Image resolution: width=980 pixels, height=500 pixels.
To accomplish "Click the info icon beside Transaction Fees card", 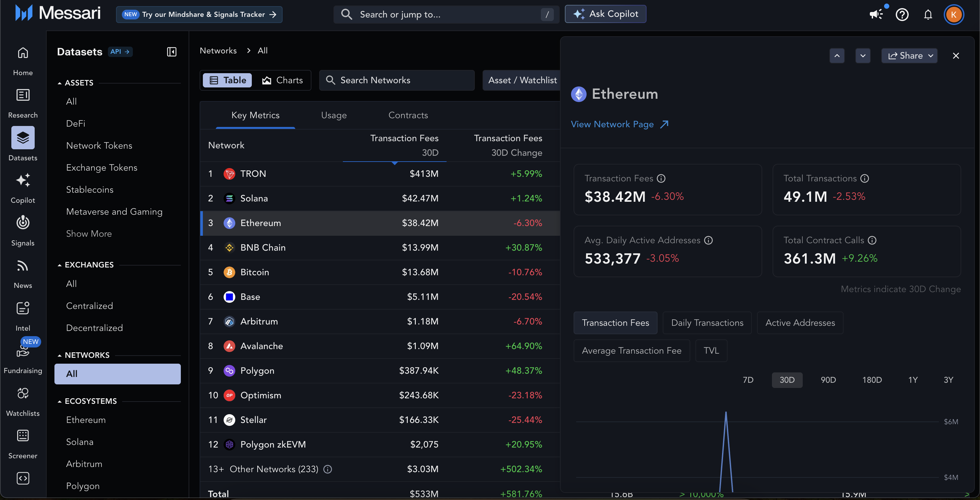I will coord(661,178).
